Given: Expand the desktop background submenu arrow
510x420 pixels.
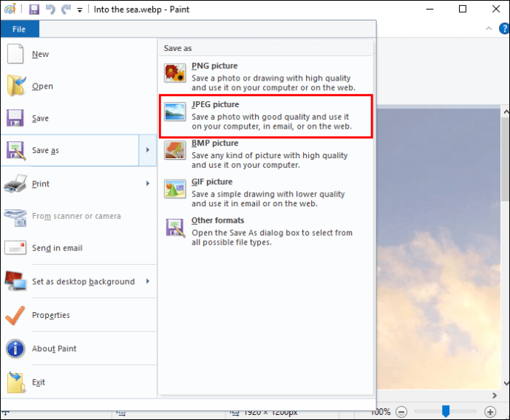Looking at the screenshot, I should pos(148,281).
